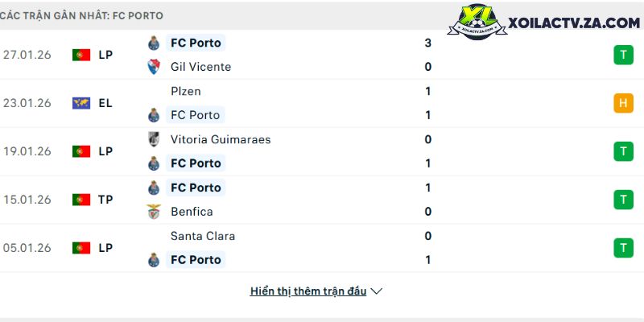Click FC Porto crest in Gil Vicente match
Image resolution: width=644 pixels, height=322 pixels.
(x=153, y=43)
